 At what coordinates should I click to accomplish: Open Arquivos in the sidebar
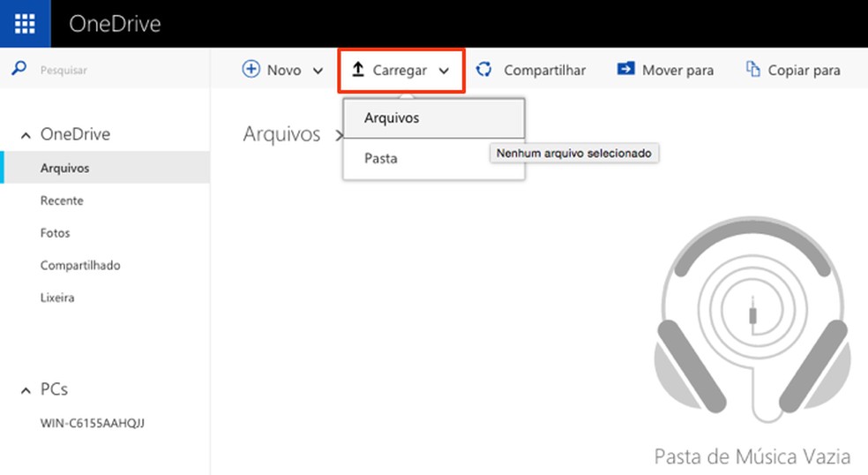pos(105,168)
